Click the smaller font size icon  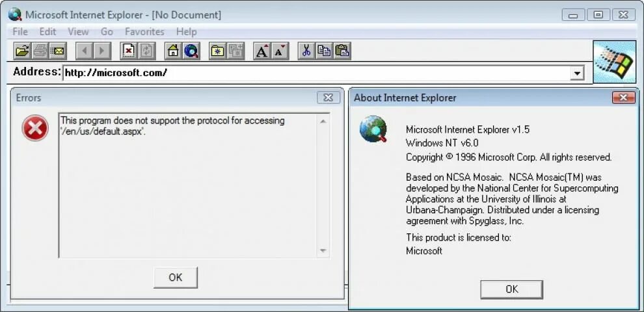tap(280, 51)
